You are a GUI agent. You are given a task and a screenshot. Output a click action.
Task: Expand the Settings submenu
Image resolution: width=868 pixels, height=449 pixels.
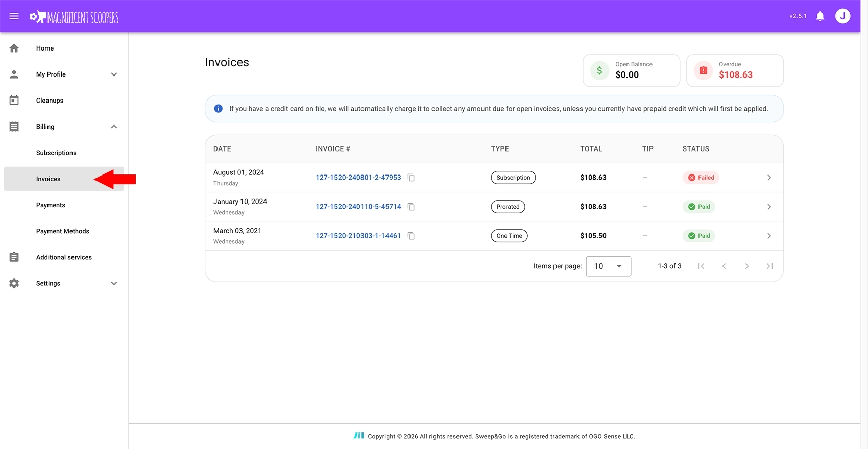(x=114, y=283)
